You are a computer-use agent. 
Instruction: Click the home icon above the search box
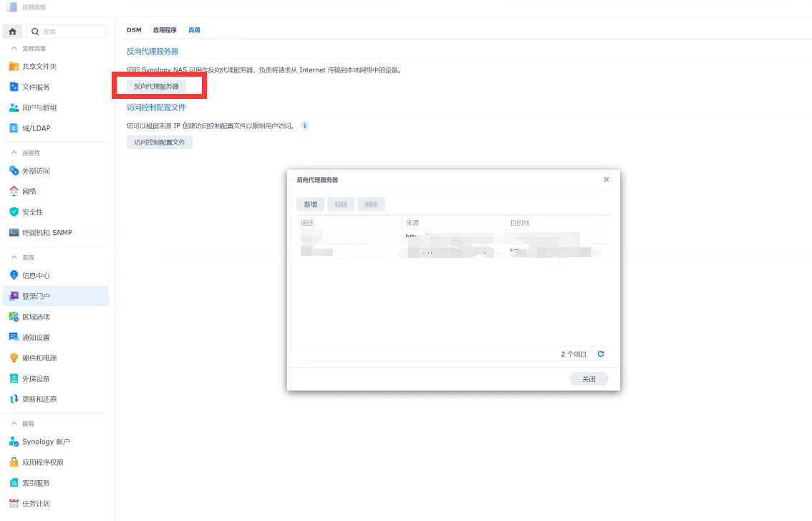12,31
